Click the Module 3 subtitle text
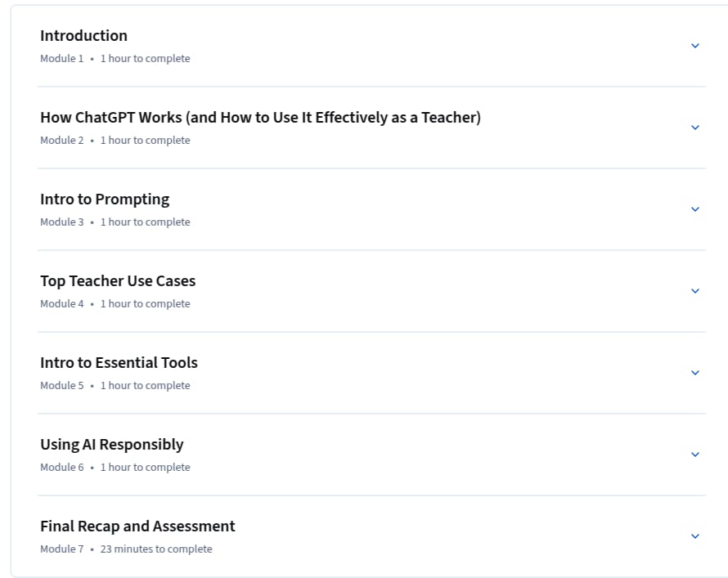The image size is (728, 578). pos(115,222)
